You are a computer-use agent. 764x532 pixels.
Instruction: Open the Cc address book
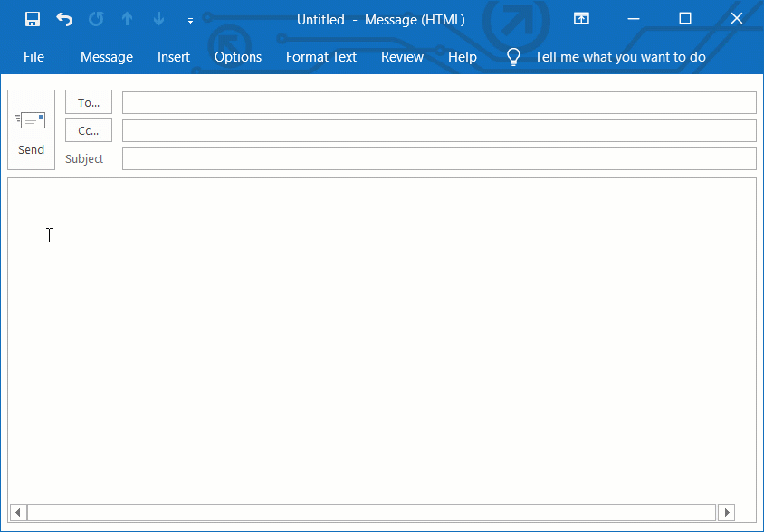click(x=88, y=129)
